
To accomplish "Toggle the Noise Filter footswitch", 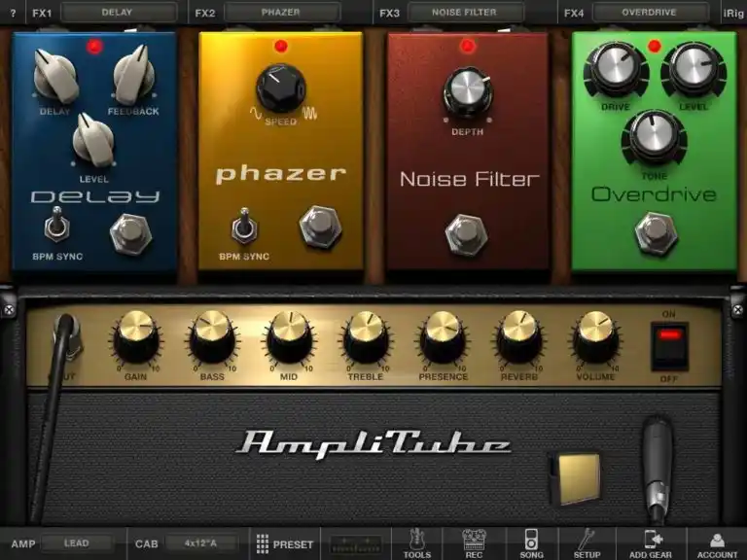I will pyautogui.click(x=466, y=234).
